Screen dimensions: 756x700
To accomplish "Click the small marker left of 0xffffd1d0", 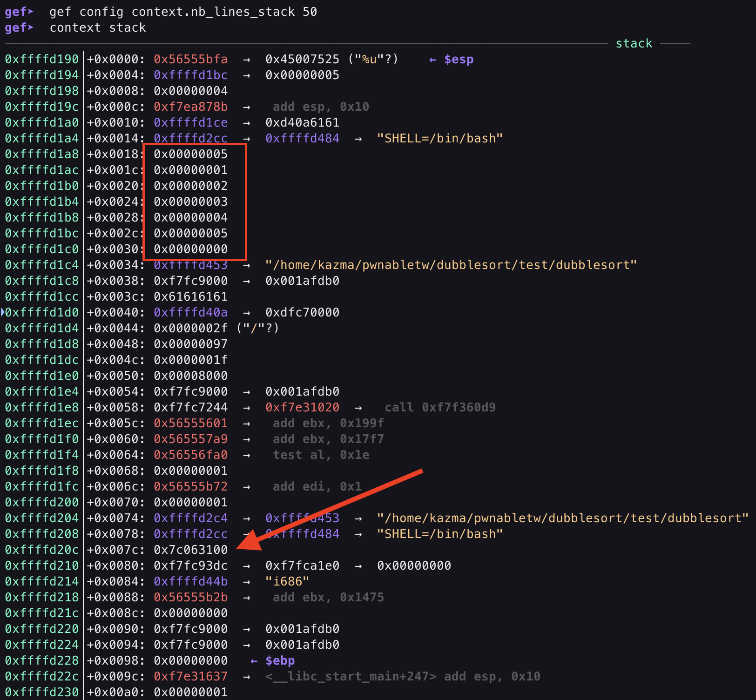I will 2,312.
